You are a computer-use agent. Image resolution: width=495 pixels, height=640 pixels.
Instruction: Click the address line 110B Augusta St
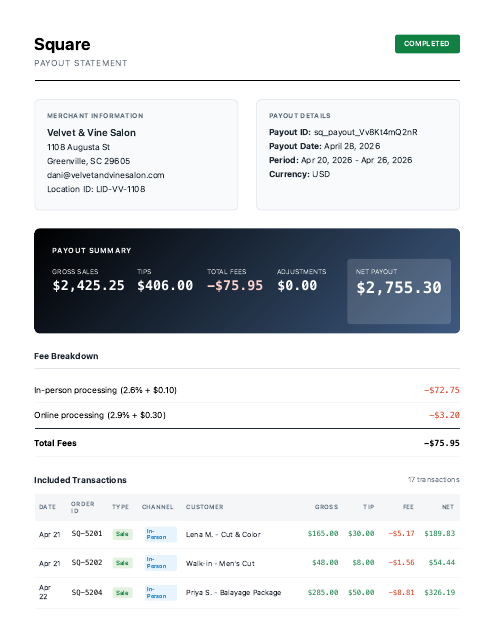(x=78, y=147)
